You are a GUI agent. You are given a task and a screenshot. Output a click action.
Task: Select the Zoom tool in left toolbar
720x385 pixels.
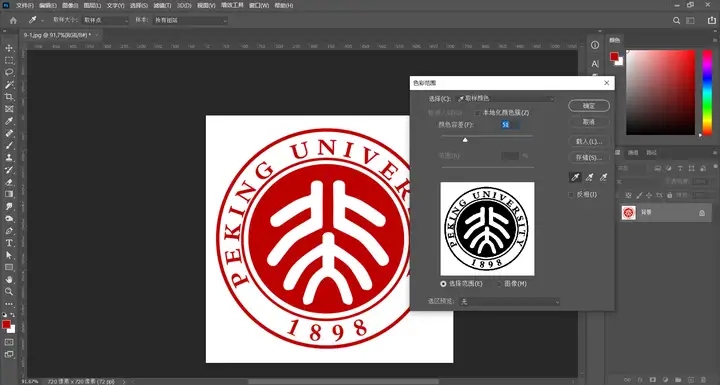click(x=9, y=292)
